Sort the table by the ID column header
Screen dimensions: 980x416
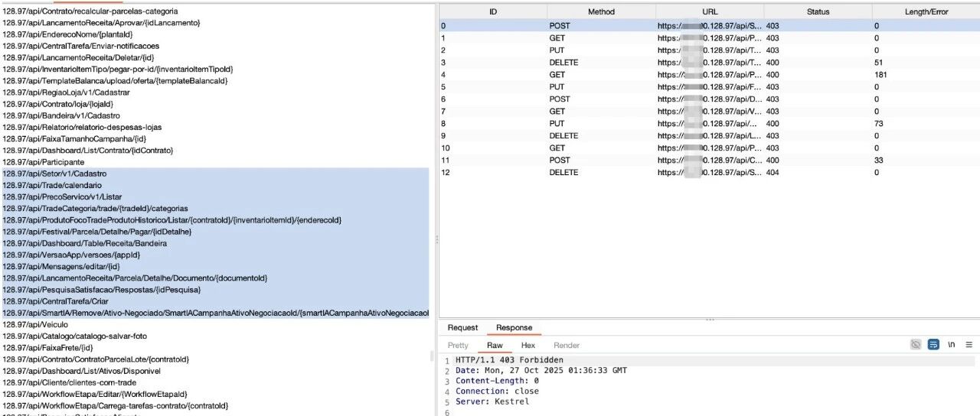[x=493, y=11]
